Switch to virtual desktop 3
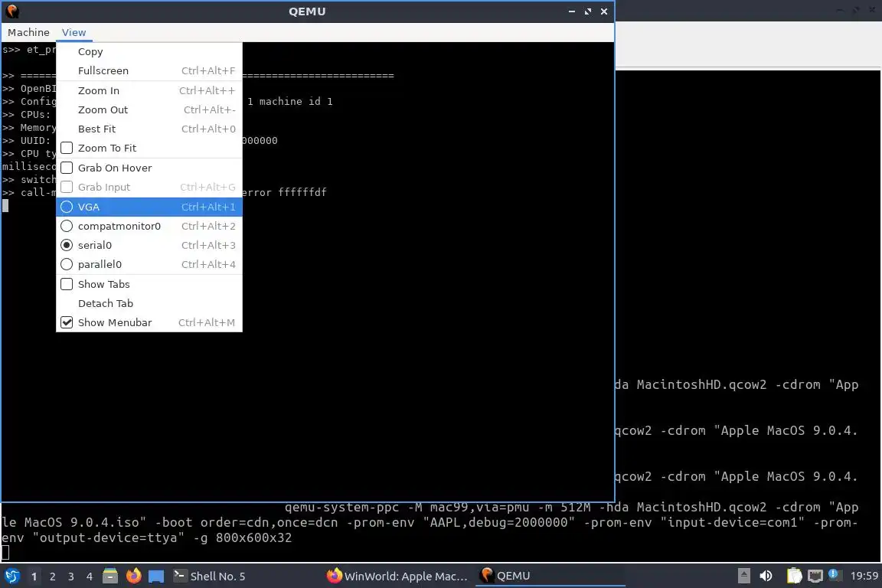 71,577
